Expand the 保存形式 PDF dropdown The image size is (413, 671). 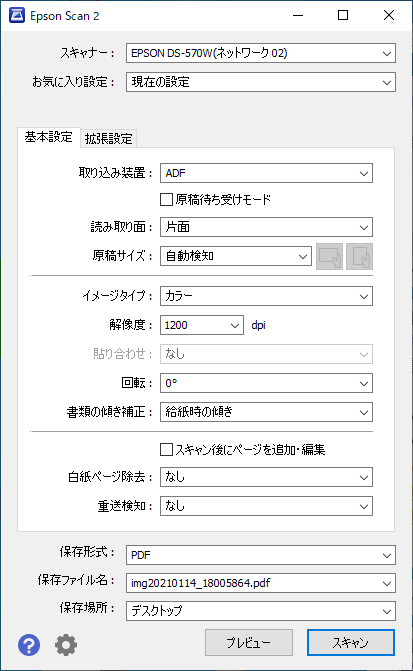coord(261,555)
